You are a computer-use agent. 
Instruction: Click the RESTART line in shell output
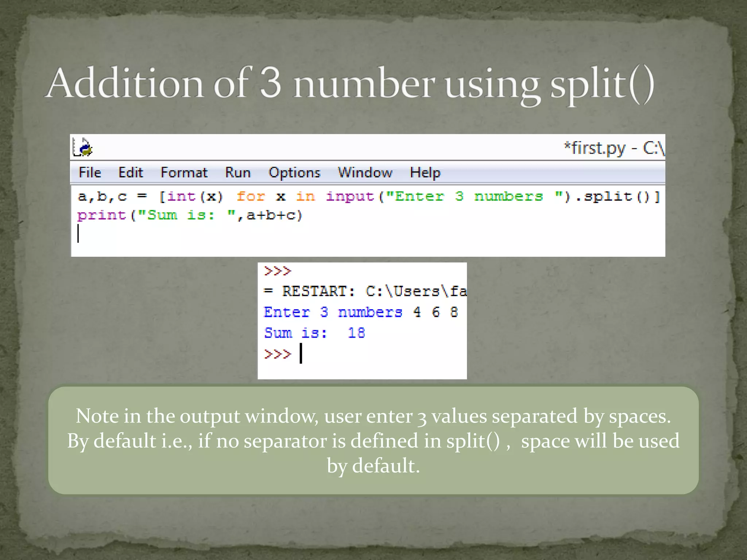click(365, 291)
